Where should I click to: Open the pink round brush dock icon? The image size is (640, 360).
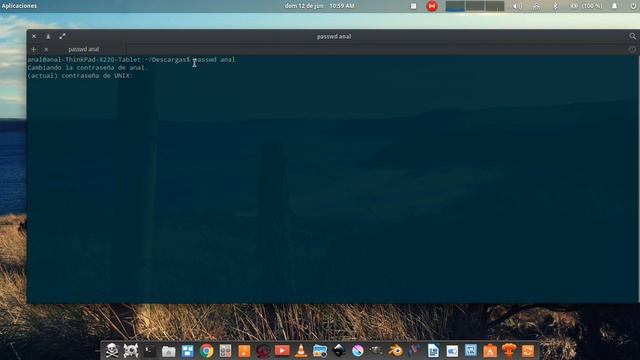click(x=358, y=351)
